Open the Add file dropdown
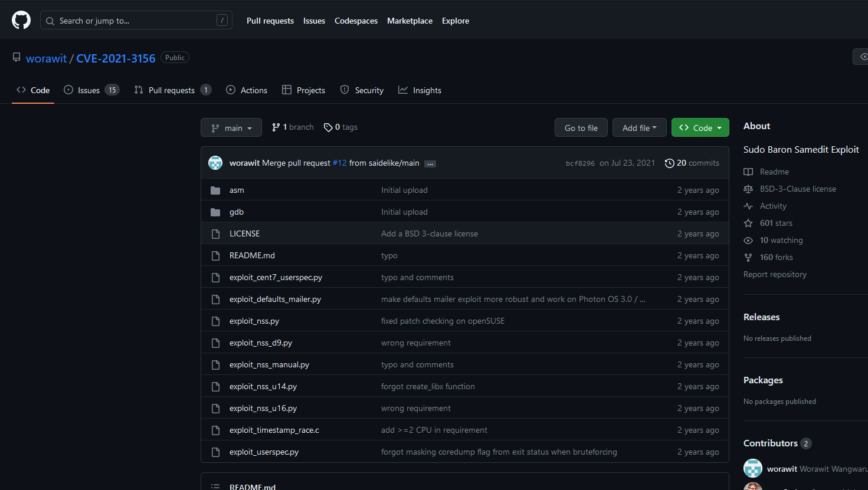 click(x=639, y=127)
